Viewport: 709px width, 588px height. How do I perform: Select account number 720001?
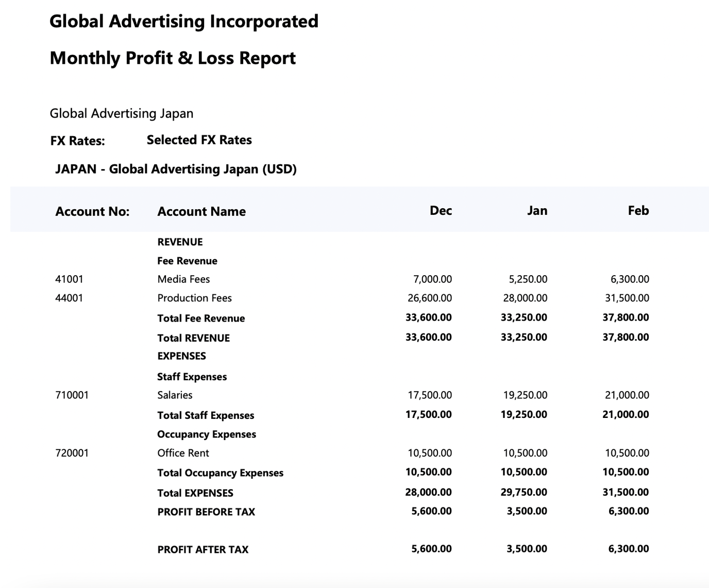tap(72, 453)
